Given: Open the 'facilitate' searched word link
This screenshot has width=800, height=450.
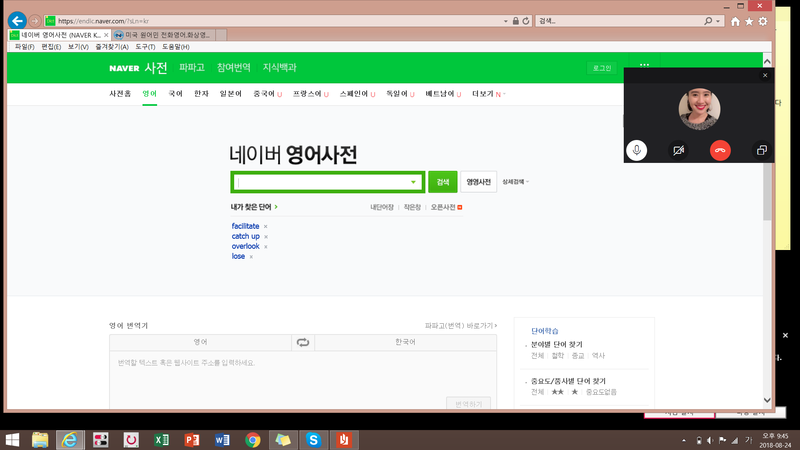Looking at the screenshot, I should click(245, 226).
